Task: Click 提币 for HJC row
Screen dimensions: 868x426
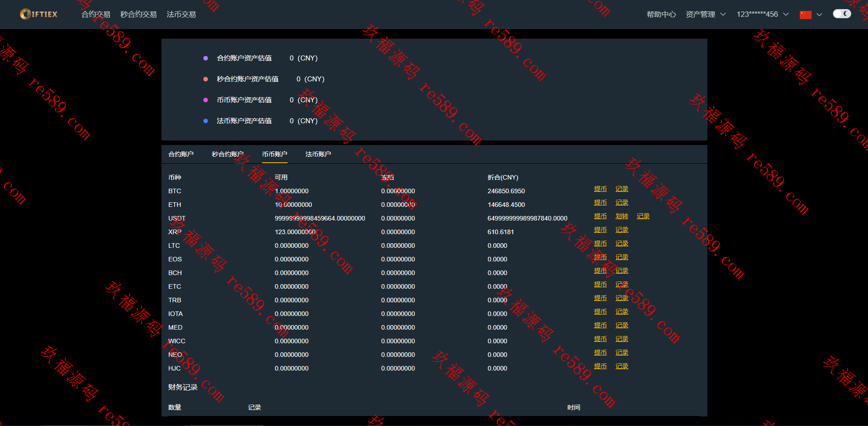Action: click(x=600, y=366)
